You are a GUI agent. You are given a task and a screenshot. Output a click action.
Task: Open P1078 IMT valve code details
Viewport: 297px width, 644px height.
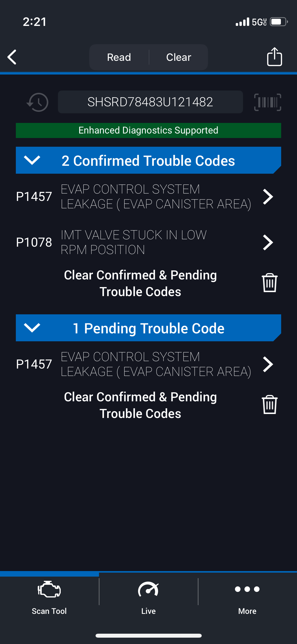[268, 242]
